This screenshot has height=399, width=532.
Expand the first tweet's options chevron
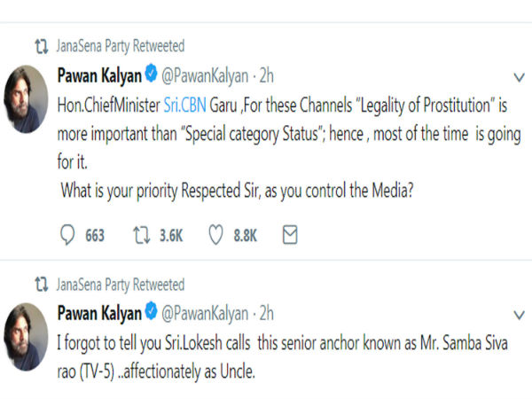click(x=519, y=76)
